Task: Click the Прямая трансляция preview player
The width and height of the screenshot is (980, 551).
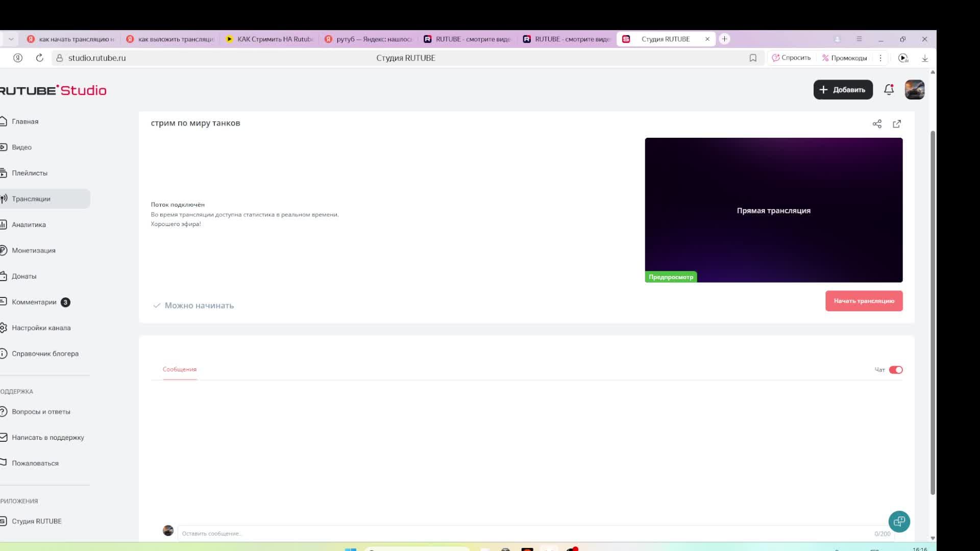Action: [773, 210]
